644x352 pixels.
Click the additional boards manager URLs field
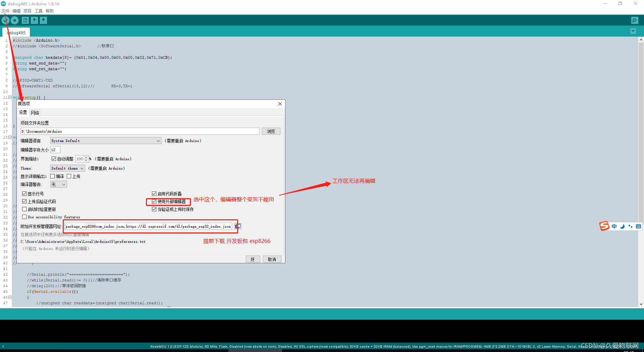point(148,226)
